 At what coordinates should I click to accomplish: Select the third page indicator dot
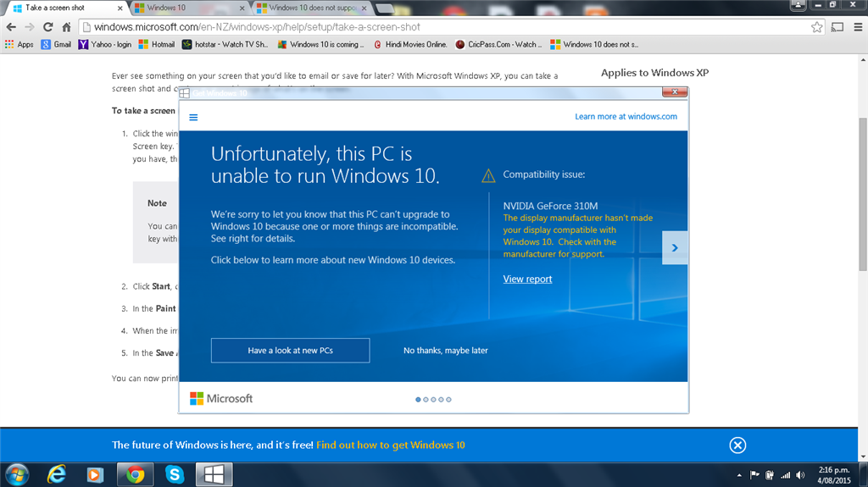pyautogui.click(x=433, y=400)
